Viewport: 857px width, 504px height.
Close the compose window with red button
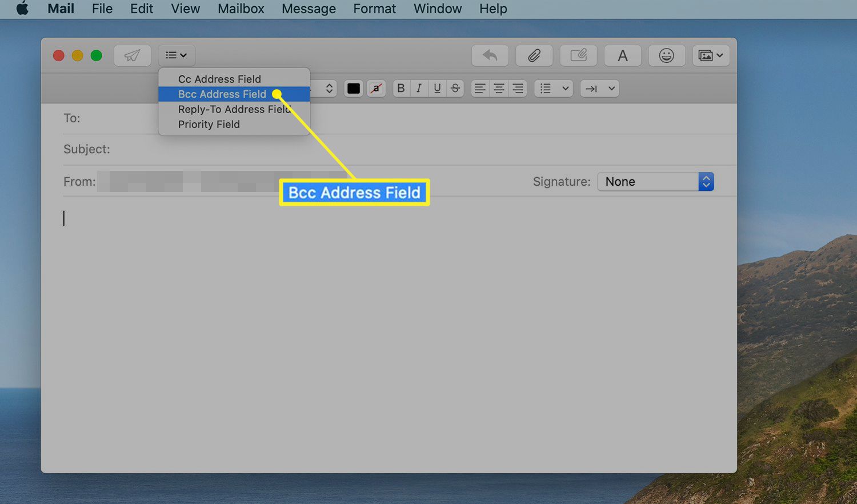tap(58, 55)
